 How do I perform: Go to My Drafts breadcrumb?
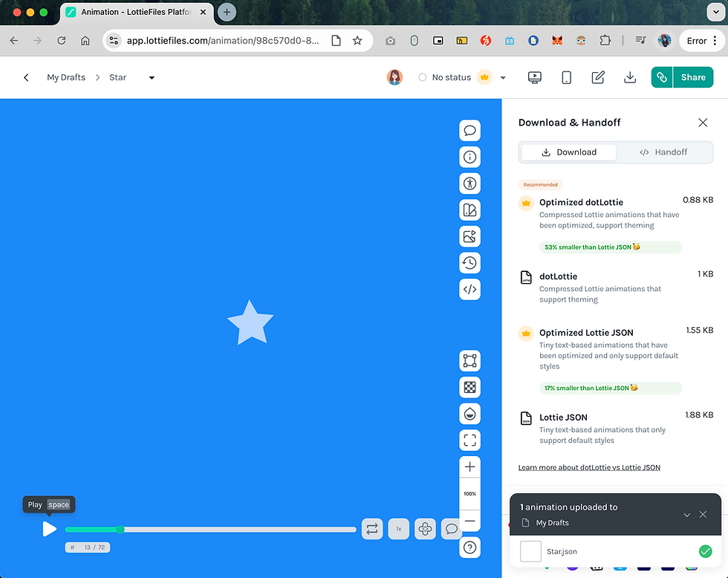pyautogui.click(x=66, y=77)
